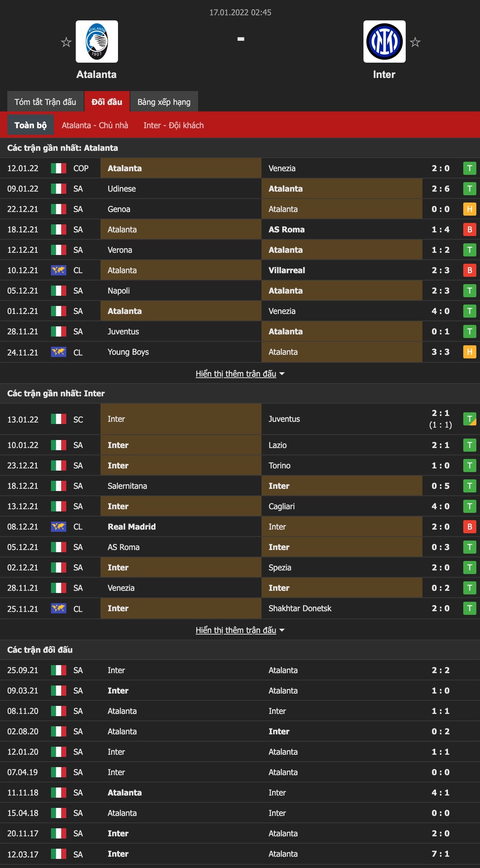The width and height of the screenshot is (480, 868).
Task: Click the T badge for Napoli 2:3 match
Action: (x=470, y=291)
